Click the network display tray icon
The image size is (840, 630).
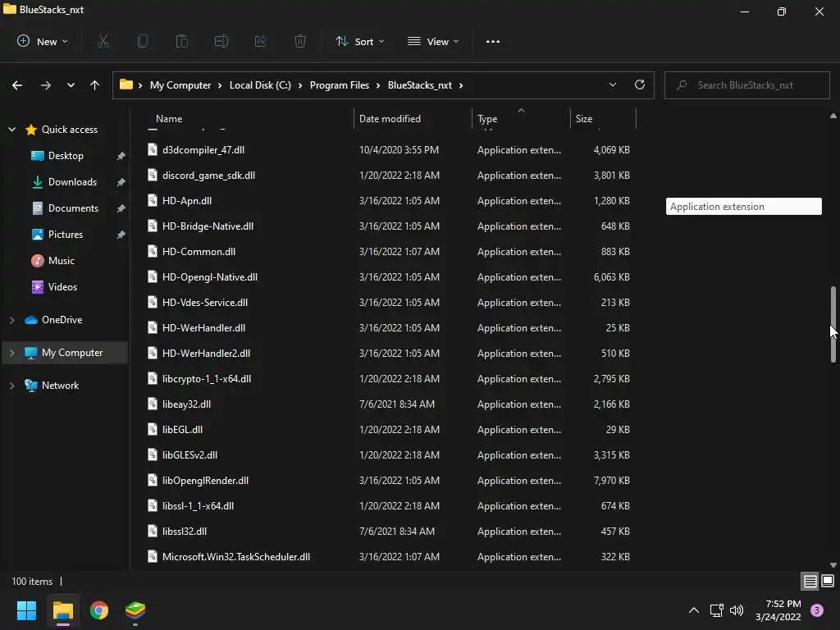[716, 610]
